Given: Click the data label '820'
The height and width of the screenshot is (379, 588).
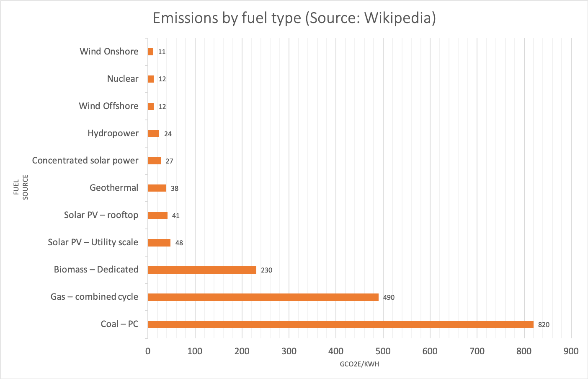Looking at the screenshot, I should [x=544, y=325].
